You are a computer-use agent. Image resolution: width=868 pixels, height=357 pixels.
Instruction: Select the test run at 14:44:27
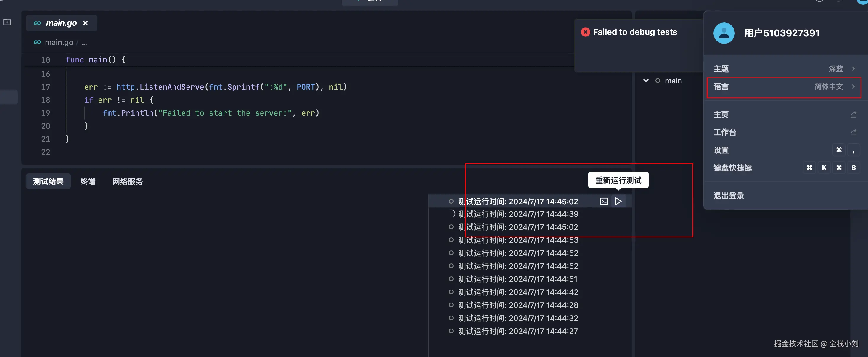[517, 331]
